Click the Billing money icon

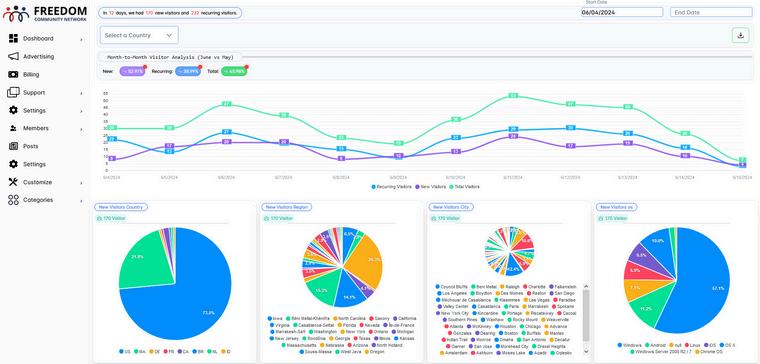(14, 75)
